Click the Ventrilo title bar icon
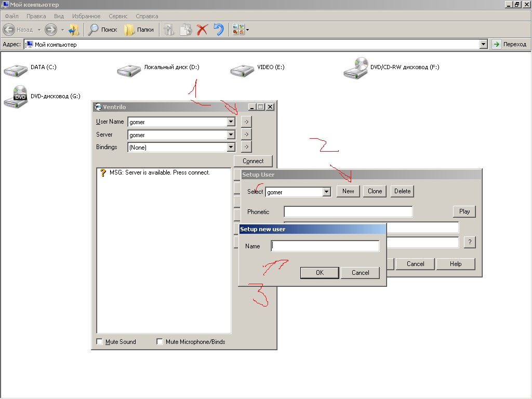This screenshot has height=399, width=532. point(98,107)
